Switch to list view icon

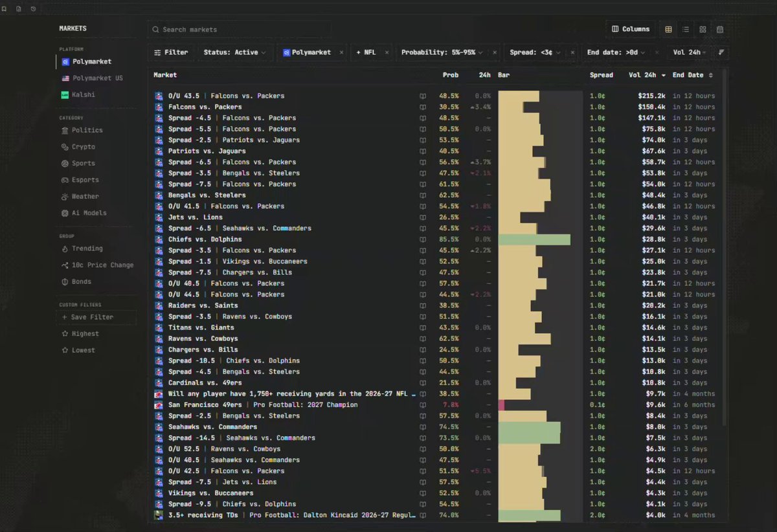point(686,30)
